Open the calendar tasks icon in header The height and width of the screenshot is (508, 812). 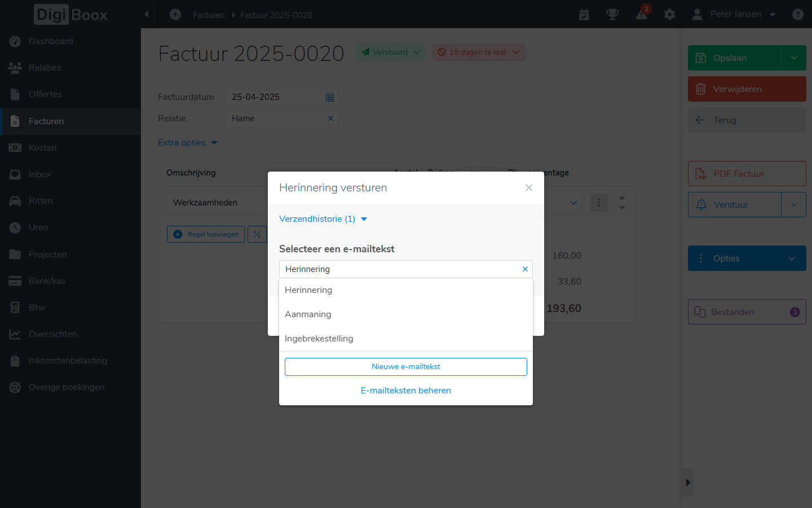point(584,14)
